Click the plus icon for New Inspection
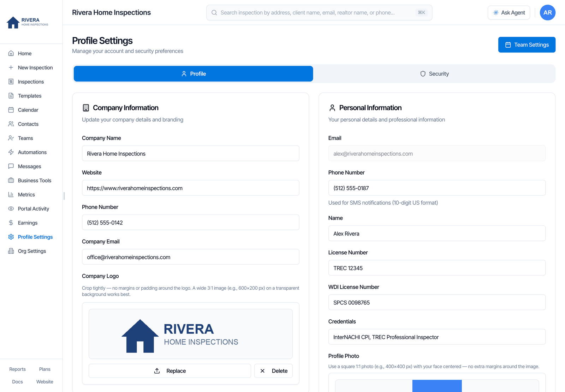The width and height of the screenshot is (565, 392). [x=11, y=67]
